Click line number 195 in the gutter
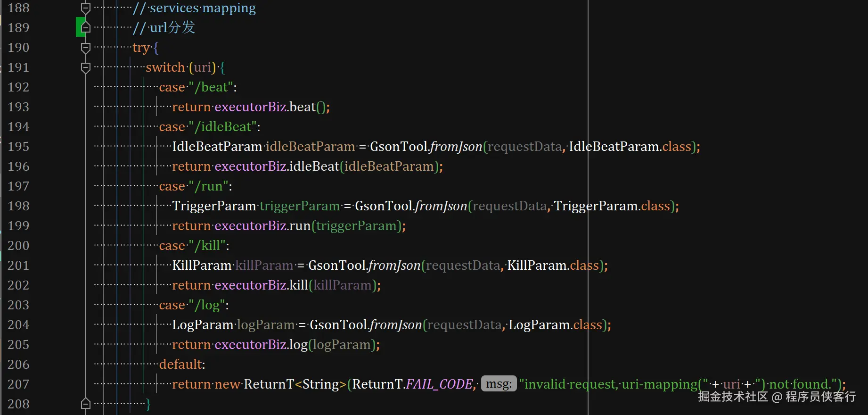This screenshot has height=415, width=868. coord(18,147)
